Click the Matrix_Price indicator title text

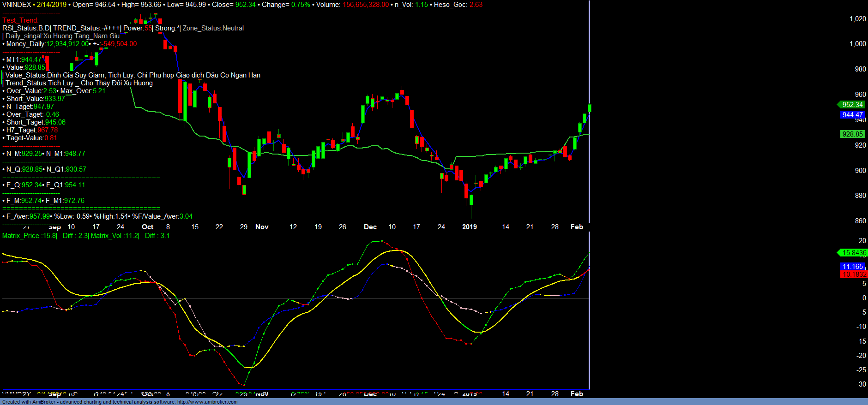21,236
